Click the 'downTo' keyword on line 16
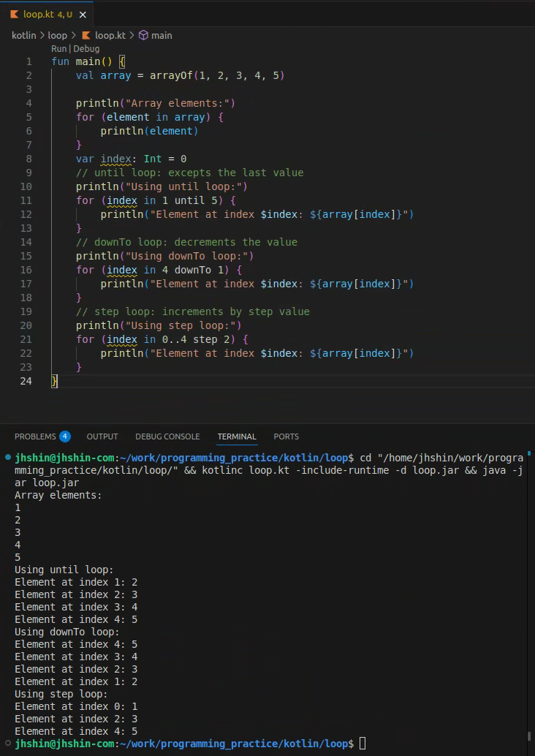Image resolution: width=535 pixels, height=756 pixels. click(x=192, y=270)
